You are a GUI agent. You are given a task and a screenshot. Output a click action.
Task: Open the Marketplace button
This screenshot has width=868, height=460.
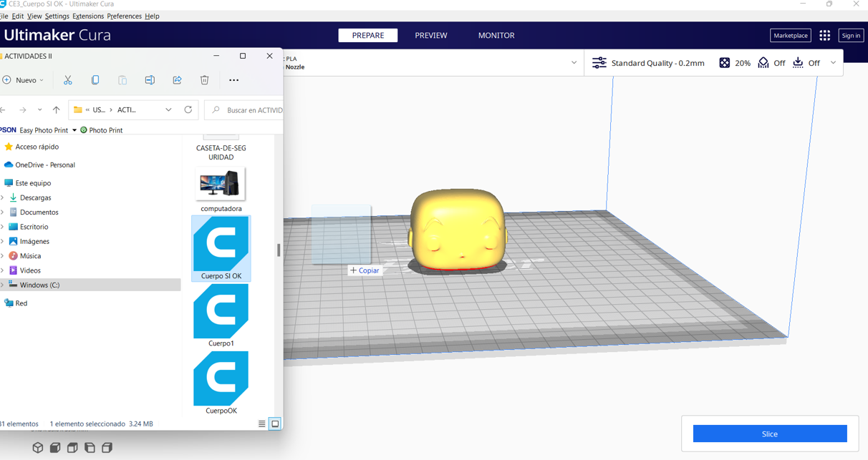point(791,35)
